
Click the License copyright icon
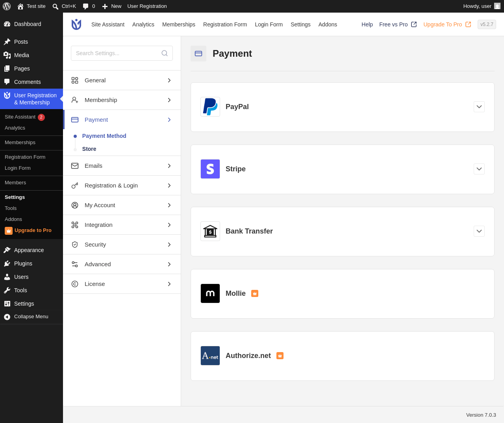[75, 284]
